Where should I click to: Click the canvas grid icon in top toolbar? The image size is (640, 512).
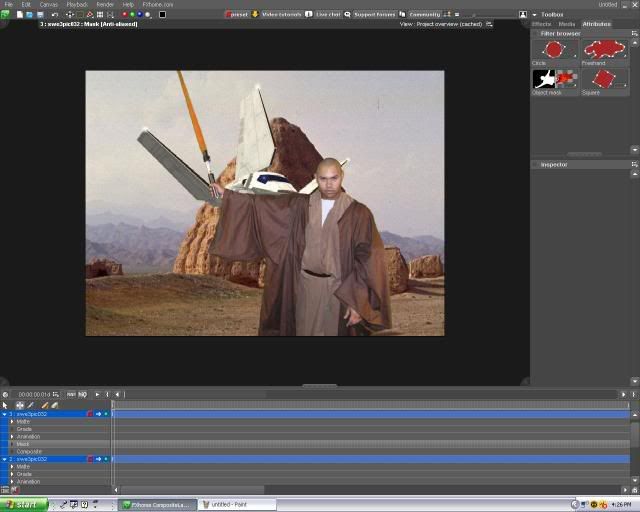(x=100, y=15)
